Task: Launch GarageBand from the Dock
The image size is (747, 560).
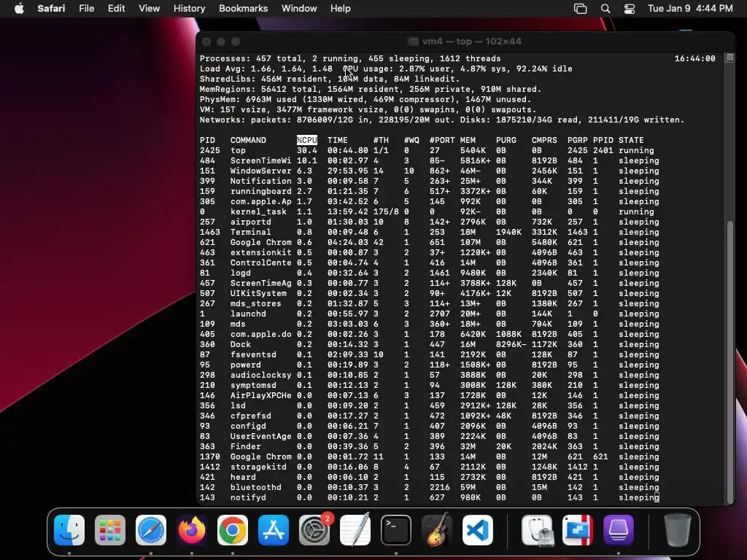Action: (x=437, y=529)
